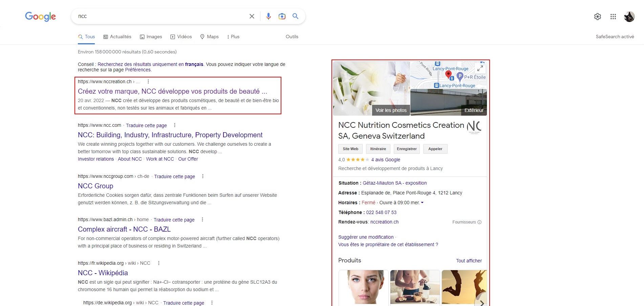Open the fitness shaker product thumbnail
The height and width of the screenshot is (306, 644).
click(415, 288)
